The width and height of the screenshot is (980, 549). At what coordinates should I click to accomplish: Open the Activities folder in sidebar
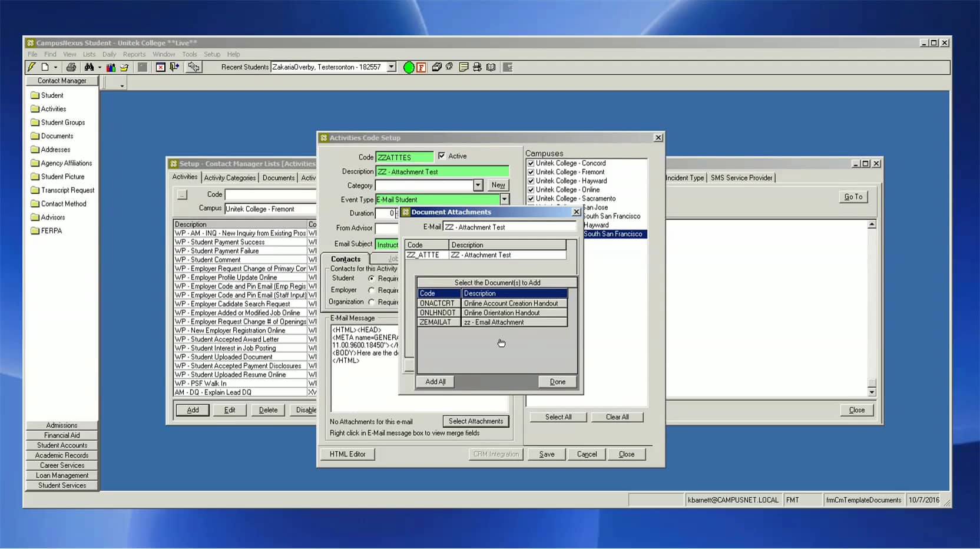coord(48,109)
